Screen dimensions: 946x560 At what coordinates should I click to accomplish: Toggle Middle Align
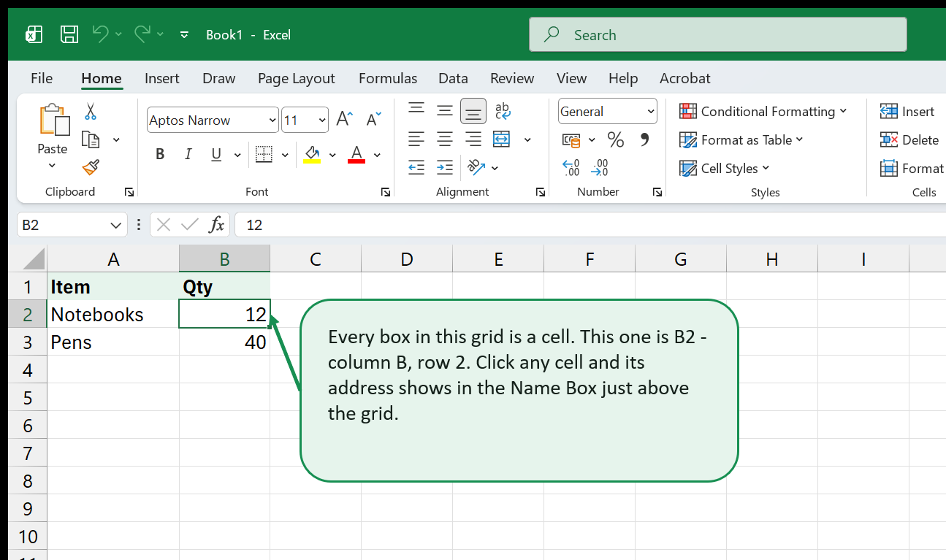coord(445,110)
